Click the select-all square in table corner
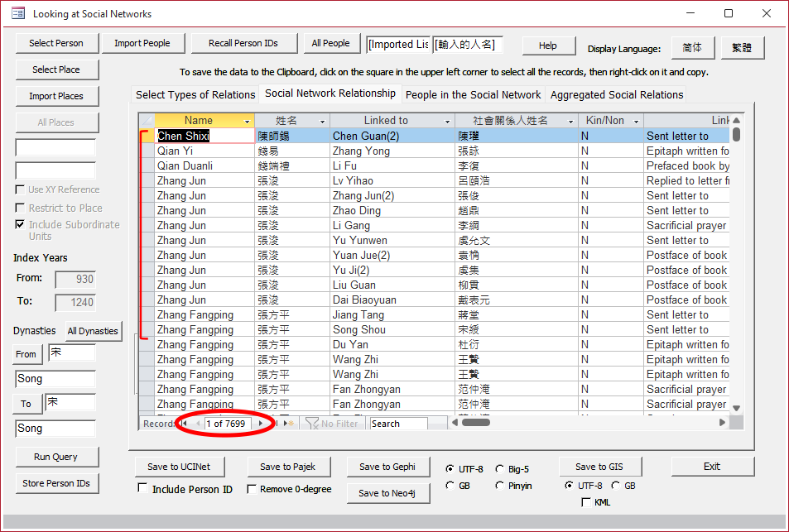789x532 pixels. click(147, 120)
